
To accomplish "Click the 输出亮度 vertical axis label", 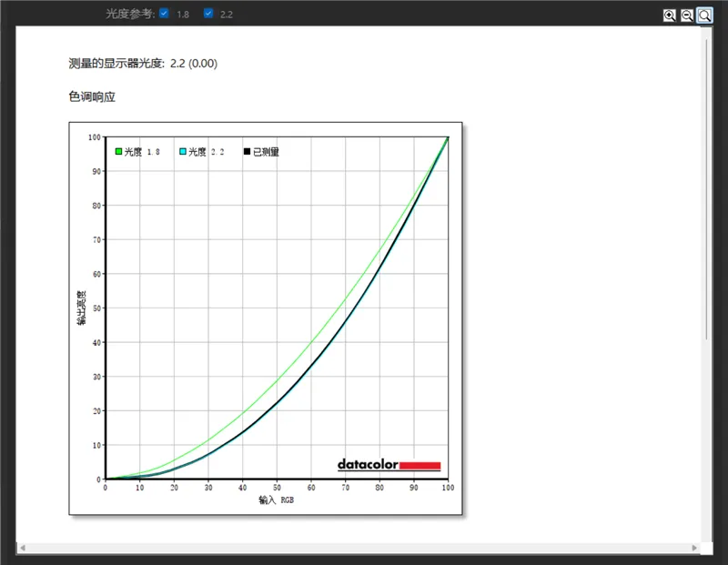I will pyautogui.click(x=82, y=308).
